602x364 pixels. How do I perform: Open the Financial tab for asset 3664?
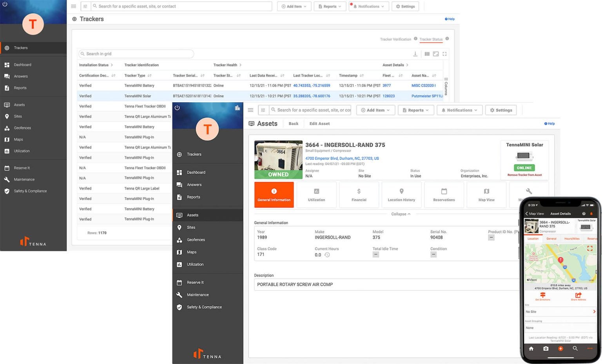tap(359, 195)
